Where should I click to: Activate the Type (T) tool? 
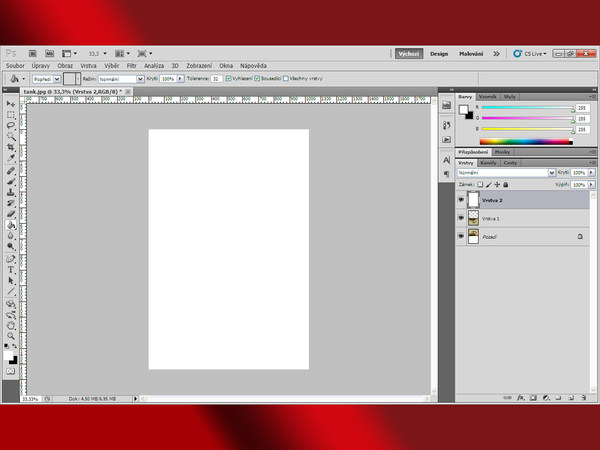11,269
